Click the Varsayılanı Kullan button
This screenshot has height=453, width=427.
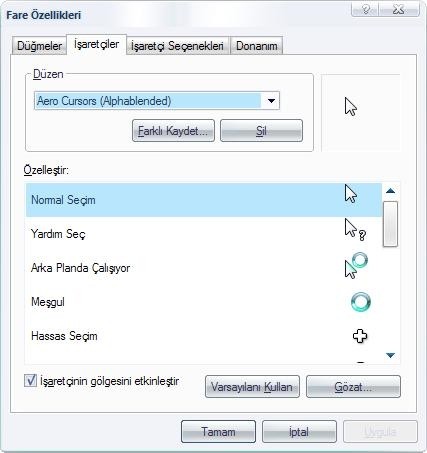pyautogui.click(x=252, y=387)
